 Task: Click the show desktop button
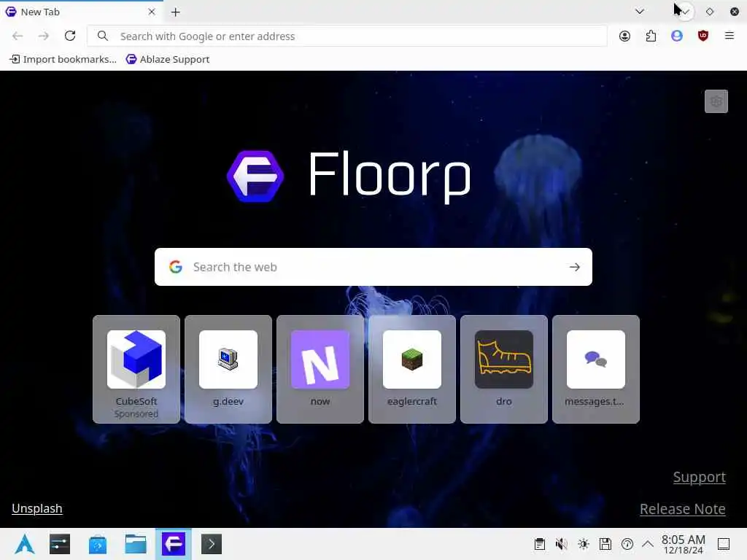point(724,544)
